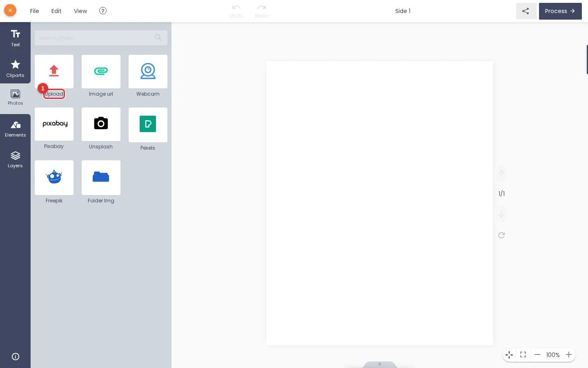Click the move/pan canvas icon
Screen dimensions: 588x368
pos(509,355)
